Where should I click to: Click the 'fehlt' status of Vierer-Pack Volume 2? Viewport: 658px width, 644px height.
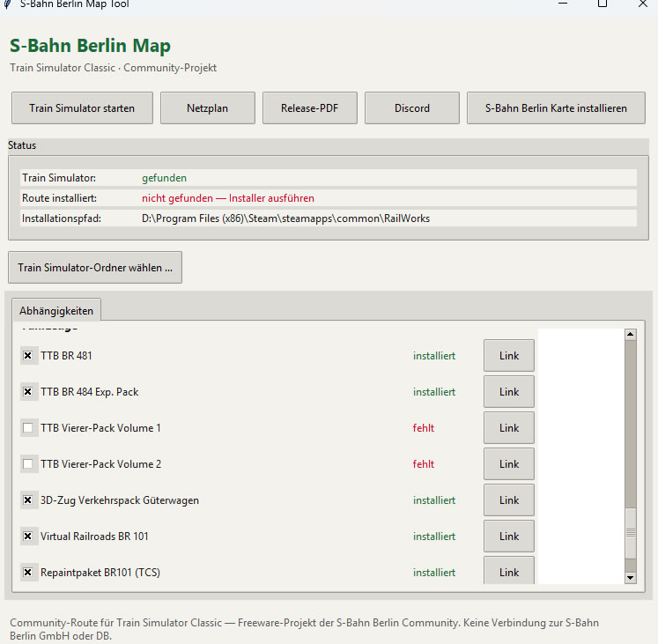(x=424, y=464)
